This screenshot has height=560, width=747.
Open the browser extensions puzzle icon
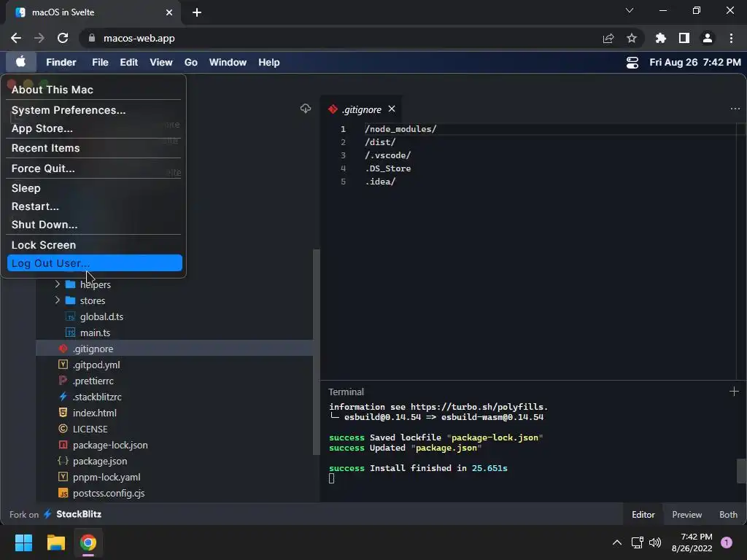[661, 38]
